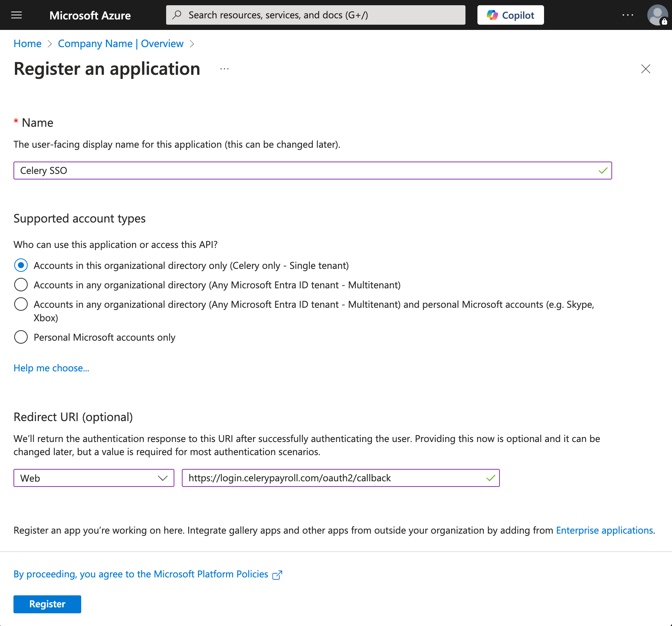Open Help me choose link
The height and width of the screenshot is (626, 672).
(x=51, y=368)
